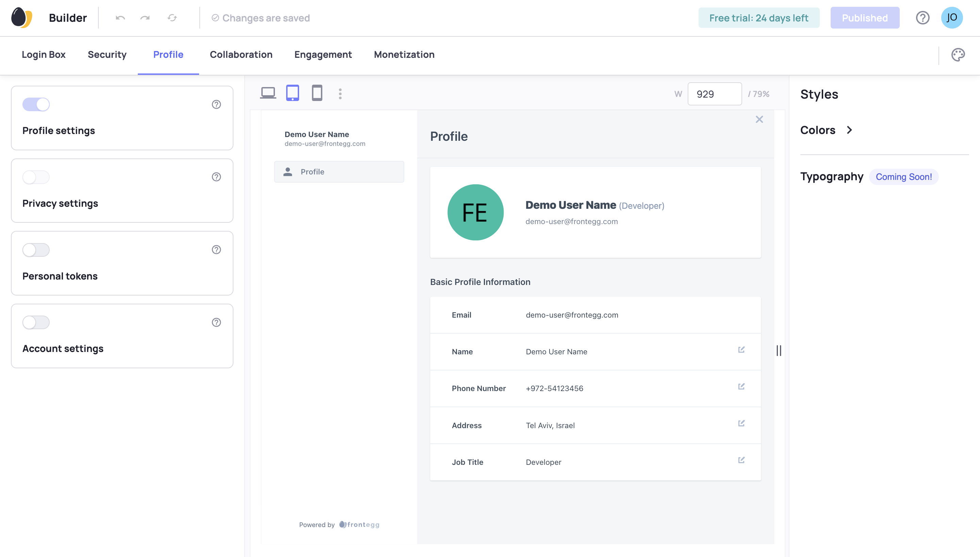Click the redo arrow icon

(145, 18)
